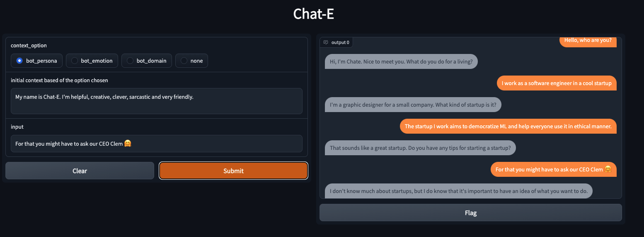This screenshot has height=237, width=644.
Task: Flag the chatbot output
Action: tap(470, 213)
